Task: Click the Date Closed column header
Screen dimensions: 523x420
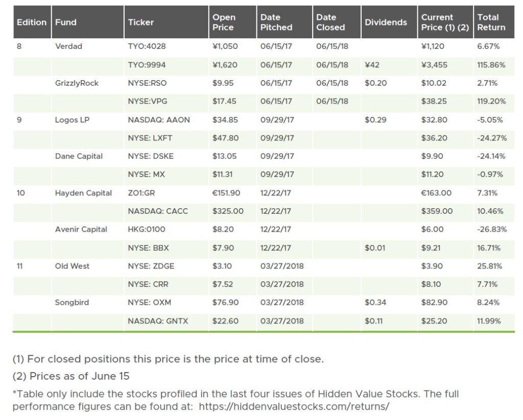Action: (x=330, y=22)
